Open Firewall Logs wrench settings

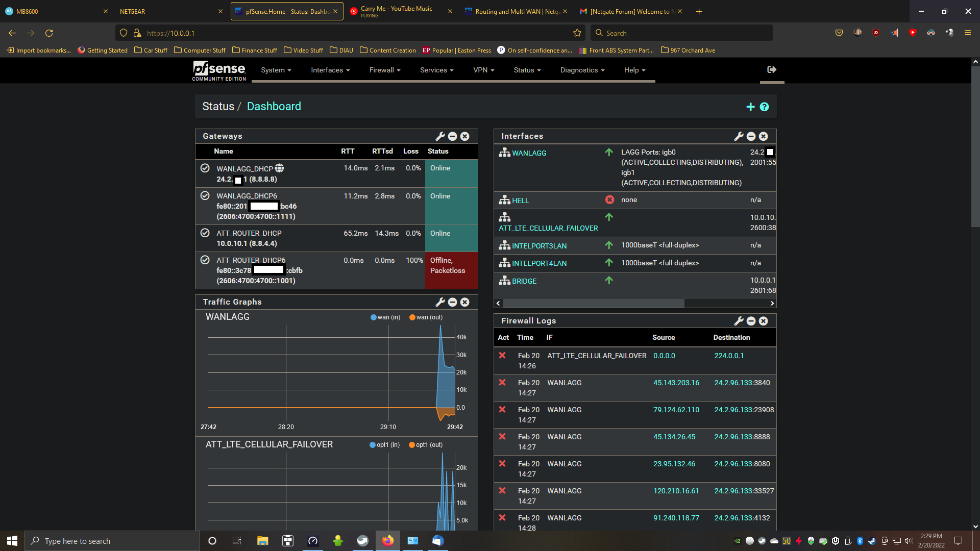[x=739, y=321]
